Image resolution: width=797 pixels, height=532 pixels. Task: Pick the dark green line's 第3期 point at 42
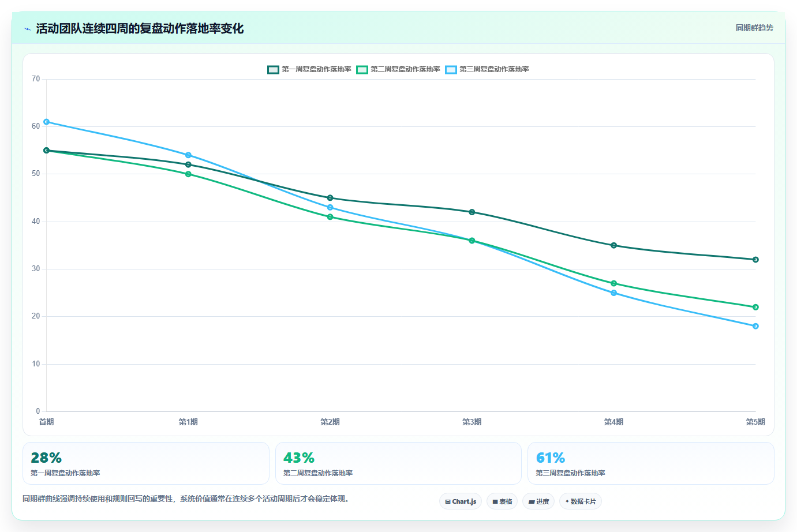point(472,212)
